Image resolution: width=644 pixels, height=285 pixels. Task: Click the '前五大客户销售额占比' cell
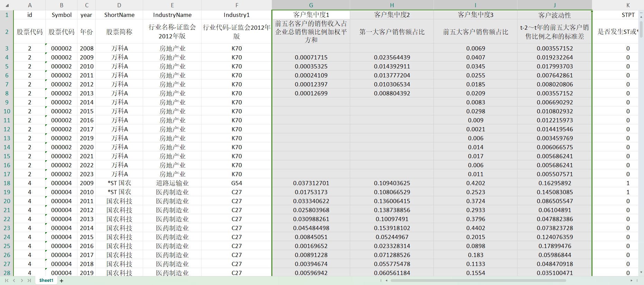click(x=476, y=32)
